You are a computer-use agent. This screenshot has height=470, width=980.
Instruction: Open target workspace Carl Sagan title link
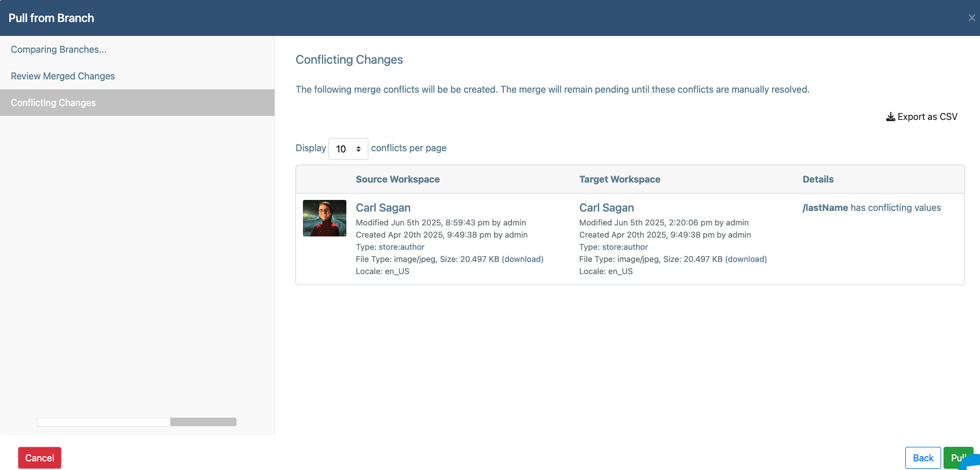[x=606, y=207]
